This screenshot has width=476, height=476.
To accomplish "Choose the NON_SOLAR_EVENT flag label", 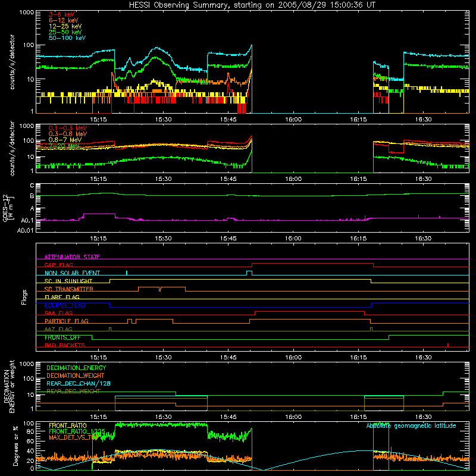I will [72, 273].
